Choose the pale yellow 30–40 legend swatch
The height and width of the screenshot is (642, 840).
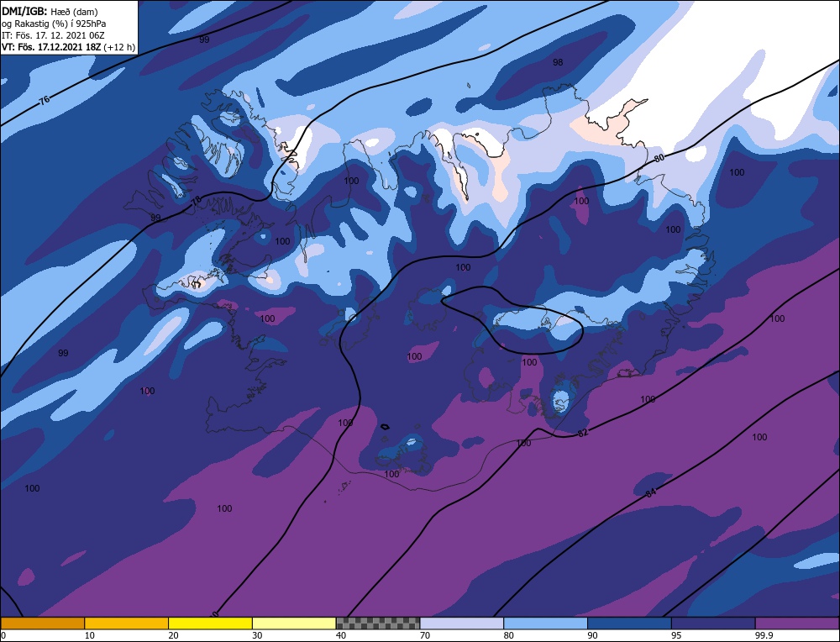294,623
